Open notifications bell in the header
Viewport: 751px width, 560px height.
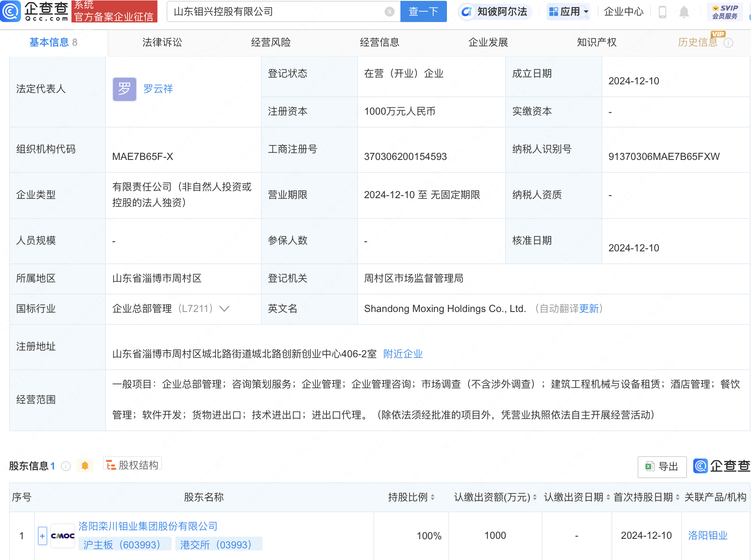coord(684,12)
